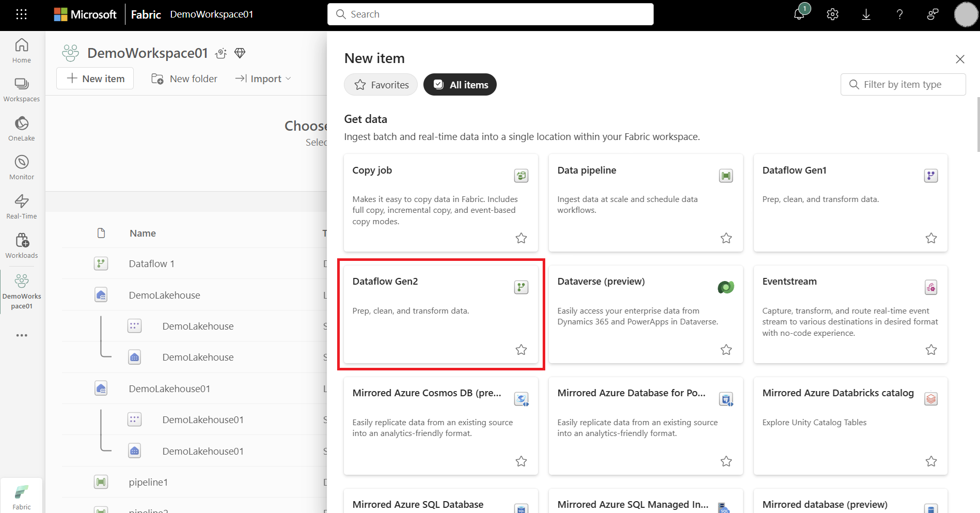Select DemoWorkspace01 in the sidebar
Image resolution: width=980 pixels, height=513 pixels.
(x=22, y=291)
